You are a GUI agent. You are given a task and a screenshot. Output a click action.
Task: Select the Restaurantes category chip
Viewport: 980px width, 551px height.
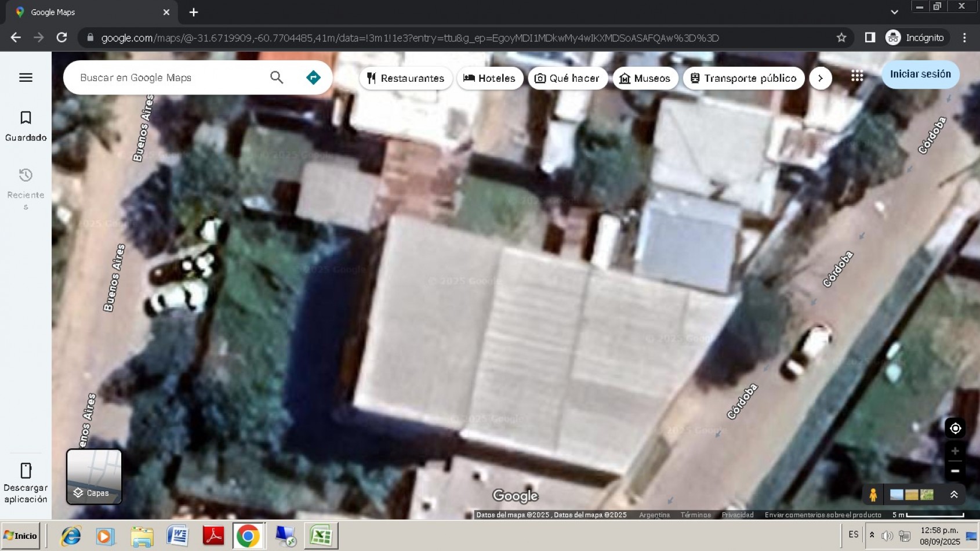(x=405, y=78)
